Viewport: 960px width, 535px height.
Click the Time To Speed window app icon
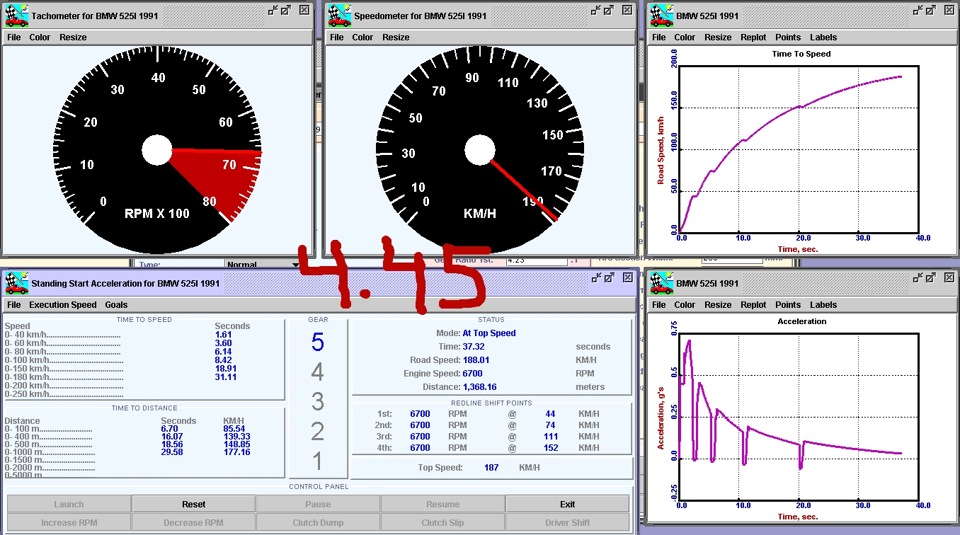click(x=661, y=15)
